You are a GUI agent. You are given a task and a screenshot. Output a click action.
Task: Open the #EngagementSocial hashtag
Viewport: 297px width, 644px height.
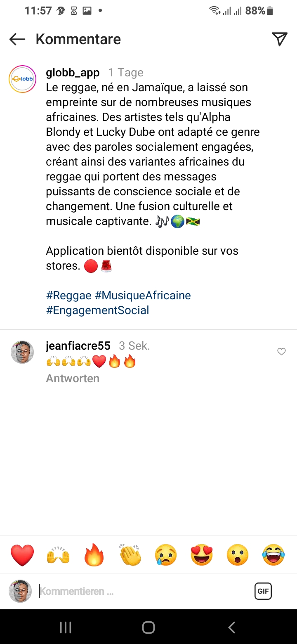(97, 310)
